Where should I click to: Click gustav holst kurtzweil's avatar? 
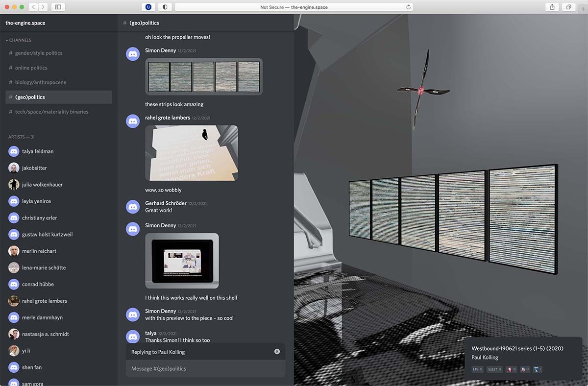coord(14,235)
